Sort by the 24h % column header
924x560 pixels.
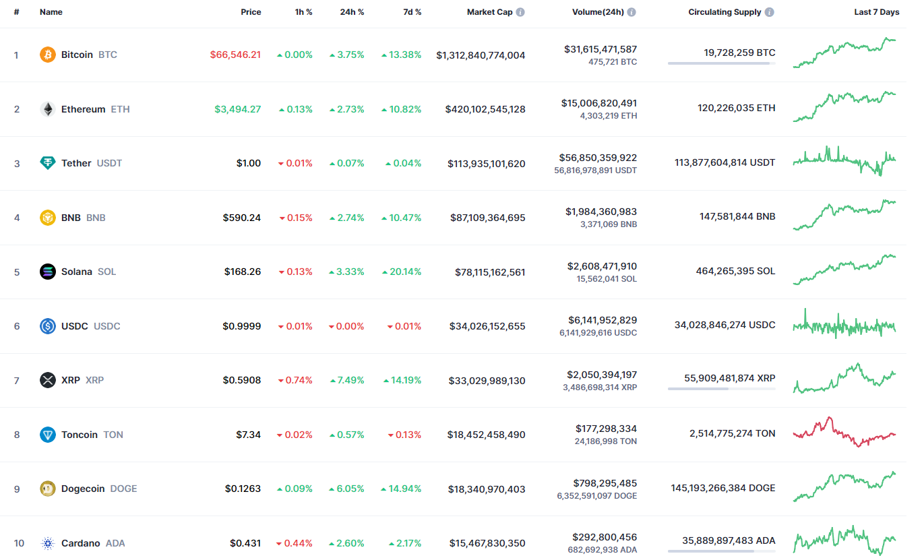pyautogui.click(x=352, y=12)
